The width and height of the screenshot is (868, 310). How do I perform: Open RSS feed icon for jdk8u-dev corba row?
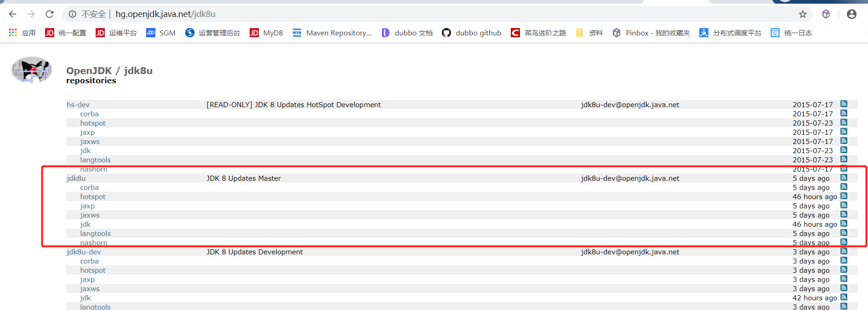point(844,260)
